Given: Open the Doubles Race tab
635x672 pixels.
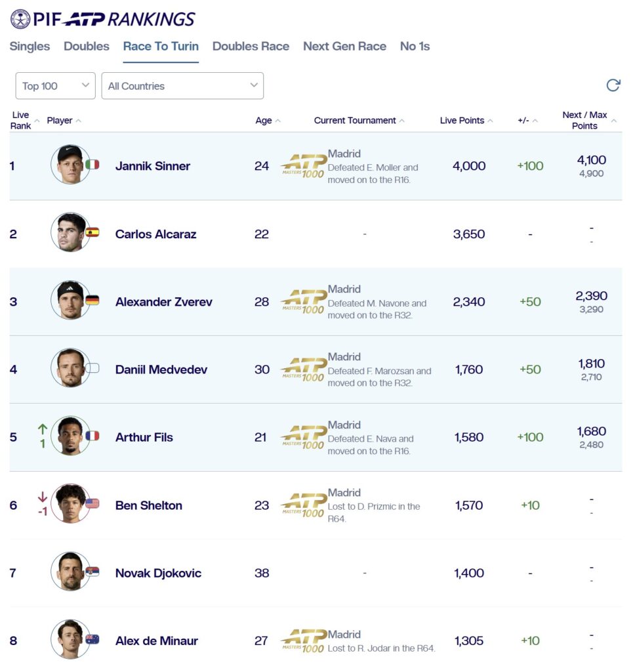Looking at the screenshot, I should (251, 47).
